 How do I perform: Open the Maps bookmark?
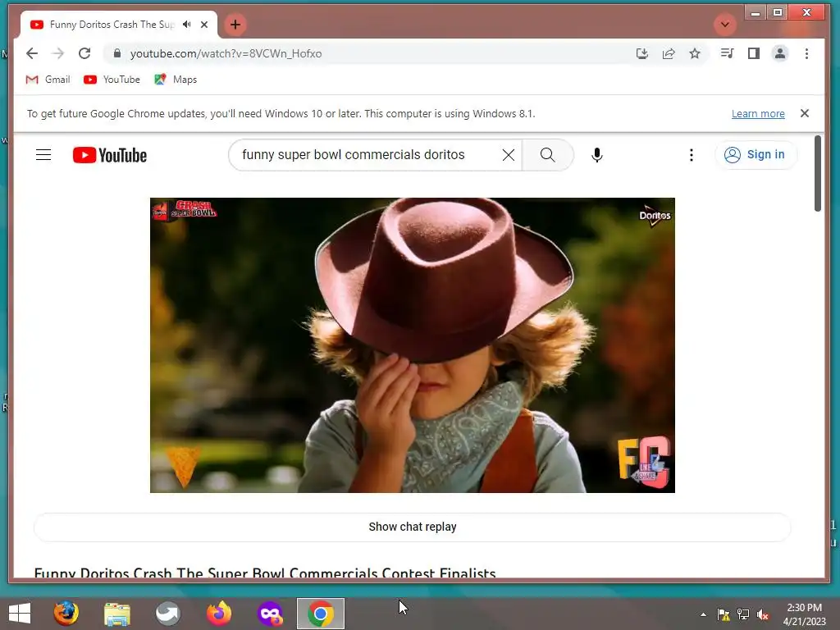(176, 80)
